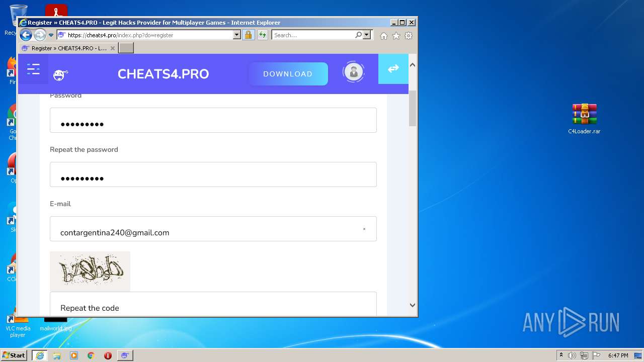Screen dimensions: 644x362
Task: Show hidden tray icons arrow
Action: click(561, 355)
